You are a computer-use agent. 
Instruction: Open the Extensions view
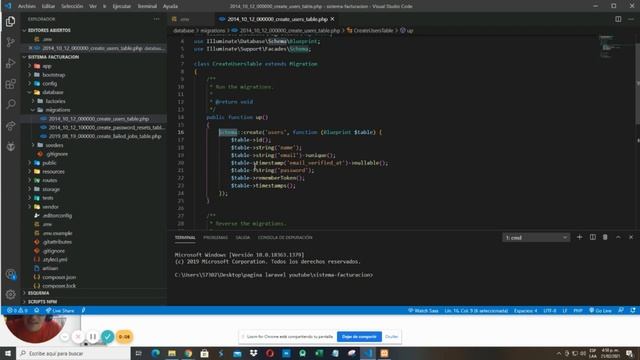pos(11,84)
